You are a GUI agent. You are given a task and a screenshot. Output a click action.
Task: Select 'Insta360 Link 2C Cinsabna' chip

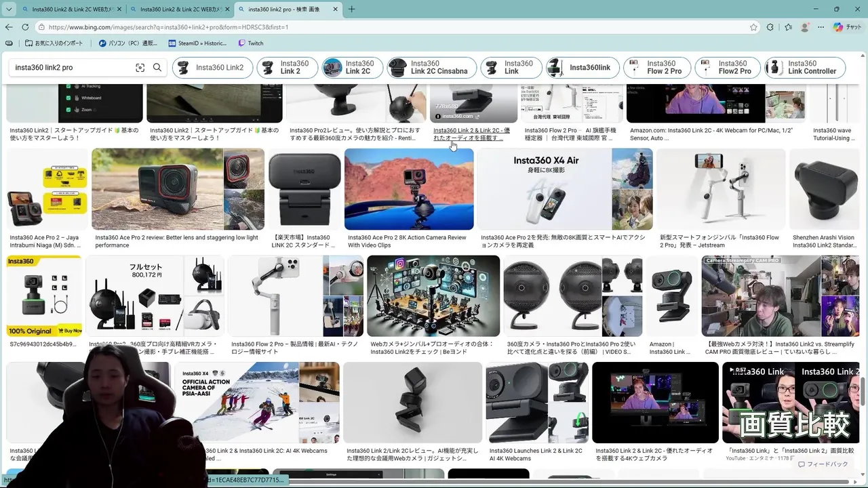tap(431, 68)
